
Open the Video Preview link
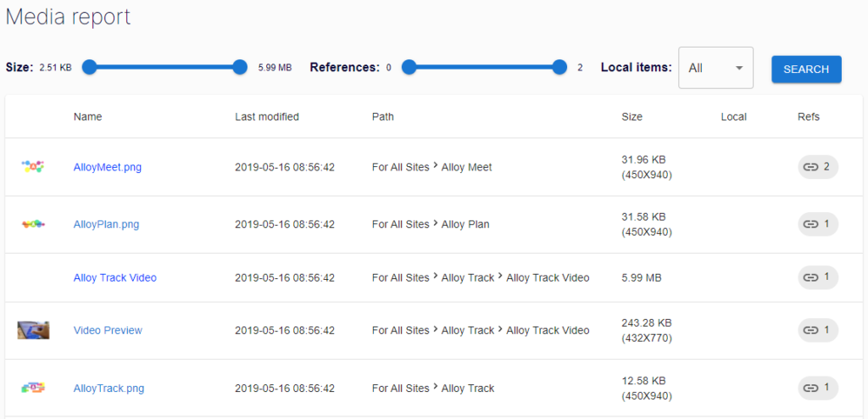[108, 330]
